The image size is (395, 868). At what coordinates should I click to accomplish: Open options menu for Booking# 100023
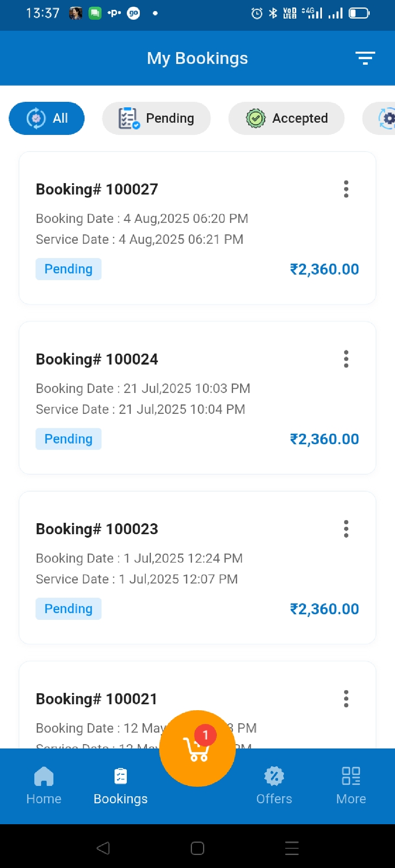(346, 529)
